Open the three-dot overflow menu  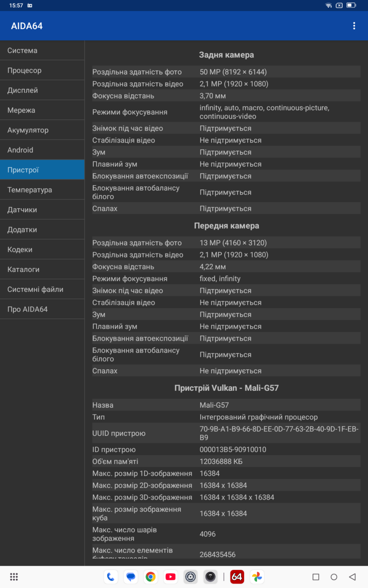click(354, 26)
